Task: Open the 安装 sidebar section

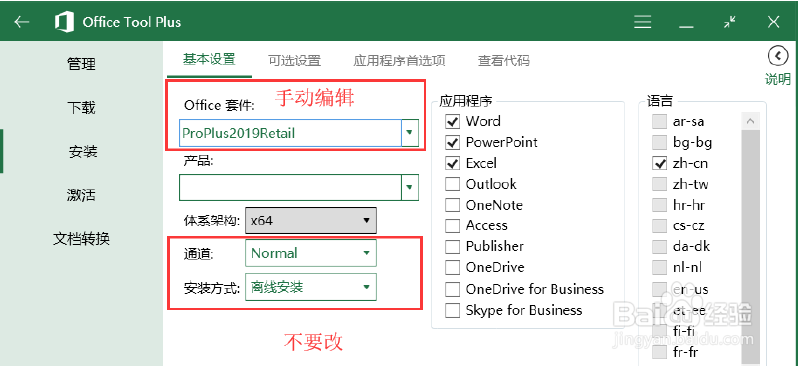Action: pyautogui.click(x=83, y=152)
